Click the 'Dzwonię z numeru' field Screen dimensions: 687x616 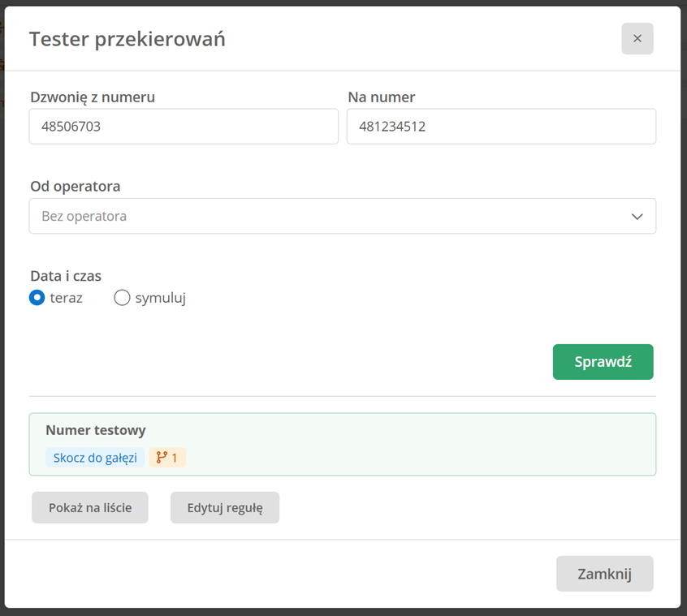click(x=184, y=126)
